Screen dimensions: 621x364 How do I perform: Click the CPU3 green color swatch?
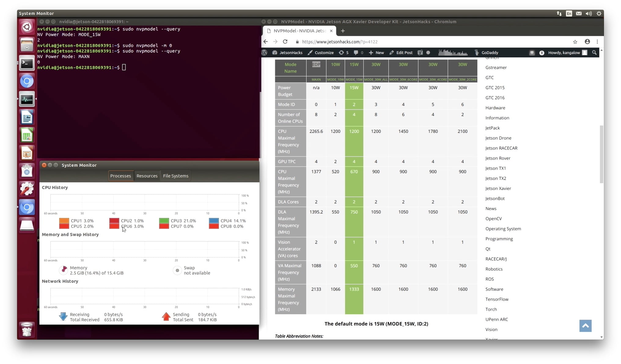(x=164, y=220)
